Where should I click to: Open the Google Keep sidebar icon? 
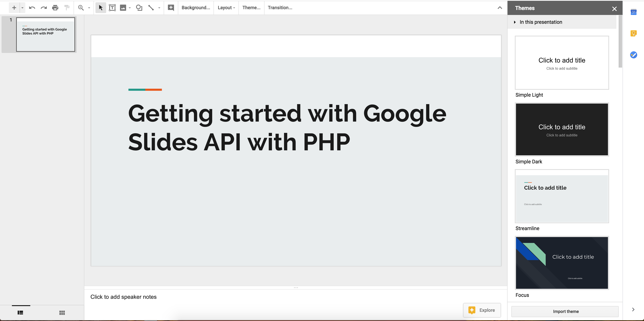[x=633, y=33]
